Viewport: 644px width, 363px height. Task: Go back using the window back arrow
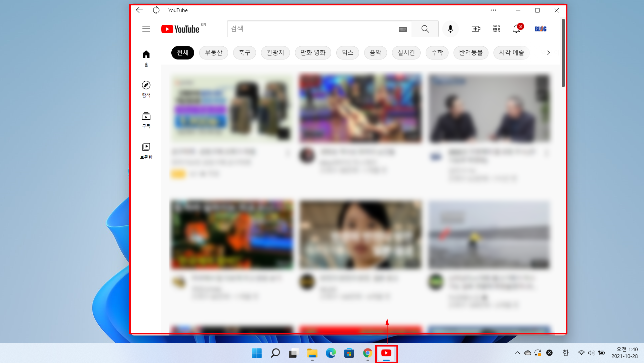pos(139,10)
